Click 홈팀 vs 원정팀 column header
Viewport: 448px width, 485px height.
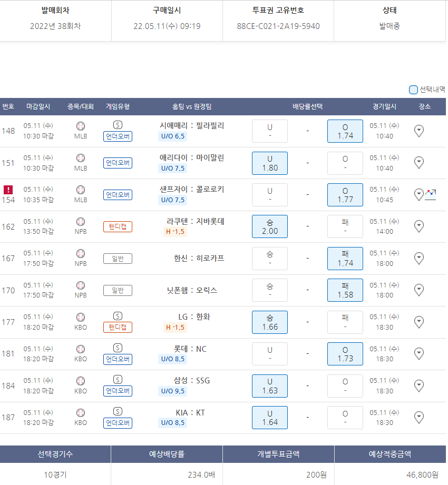click(192, 107)
